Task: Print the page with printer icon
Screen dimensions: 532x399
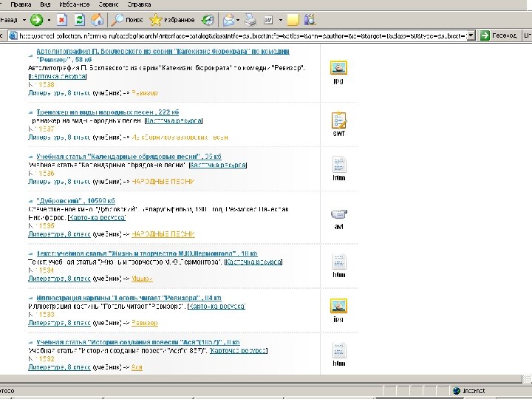Action: [250, 20]
